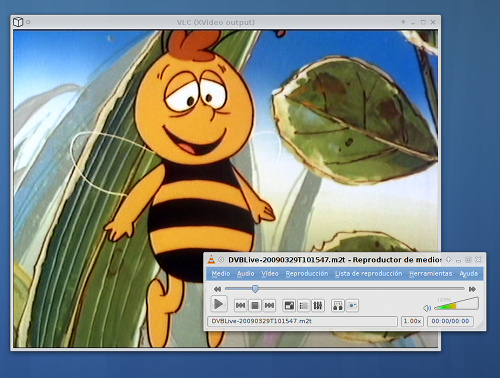Maximize the Reproductor de medios window
The width and height of the screenshot is (500, 378).
click(x=468, y=259)
